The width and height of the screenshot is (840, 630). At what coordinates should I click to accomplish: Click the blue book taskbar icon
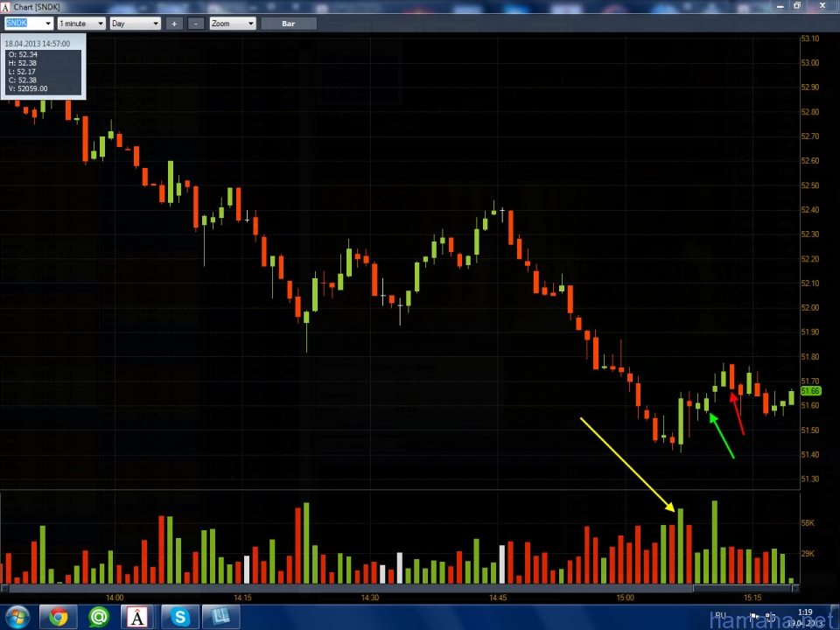(220, 617)
